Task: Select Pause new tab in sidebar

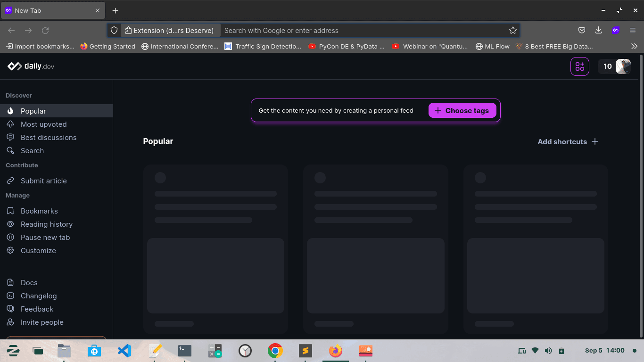Action: tap(45, 238)
